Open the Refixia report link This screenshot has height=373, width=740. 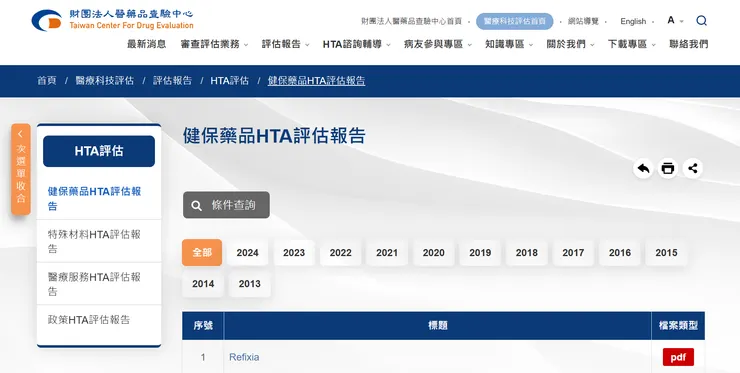(x=244, y=357)
